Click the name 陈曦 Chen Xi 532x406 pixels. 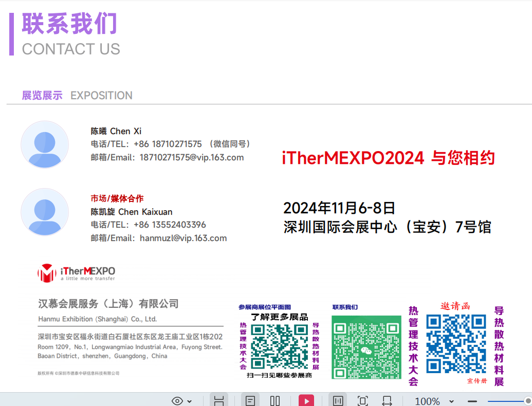[116, 131]
